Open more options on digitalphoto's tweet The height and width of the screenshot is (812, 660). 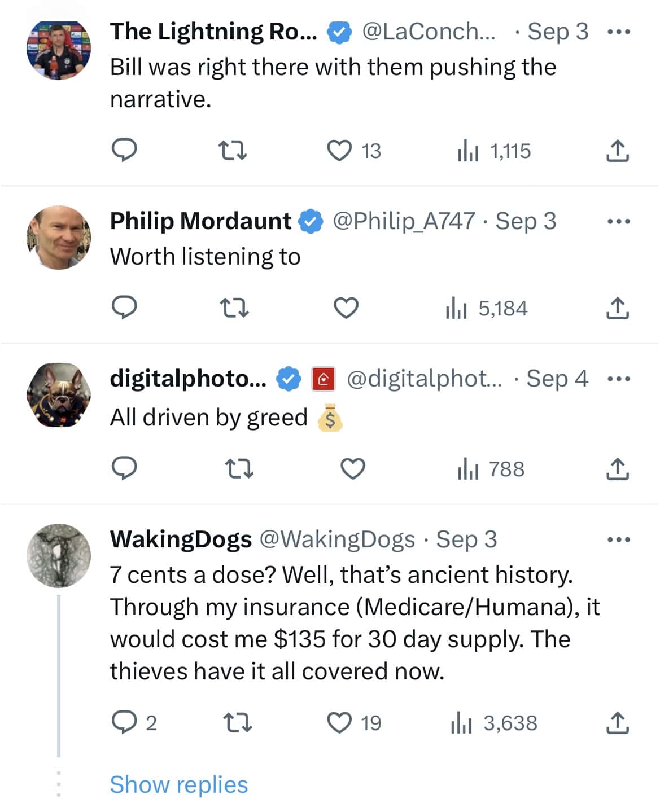pos(619,379)
